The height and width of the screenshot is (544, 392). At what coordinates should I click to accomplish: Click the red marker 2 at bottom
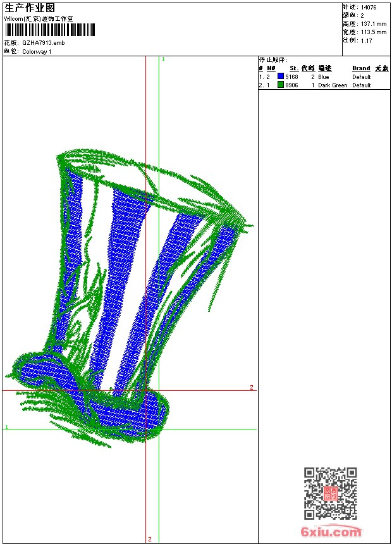point(150,539)
